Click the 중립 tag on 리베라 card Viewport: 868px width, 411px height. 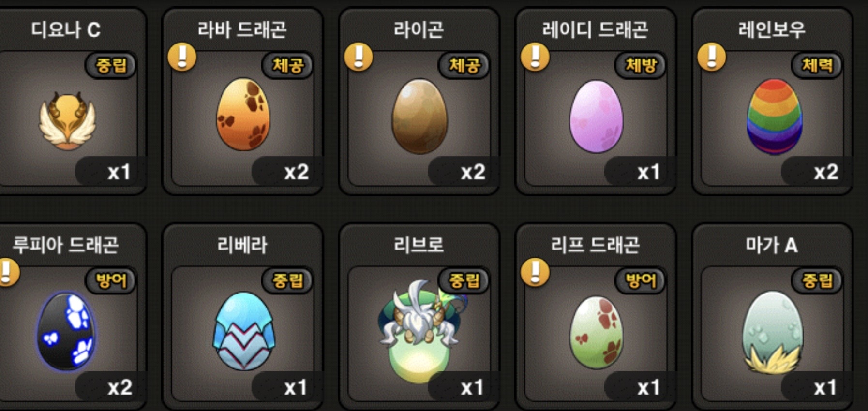pos(287,280)
